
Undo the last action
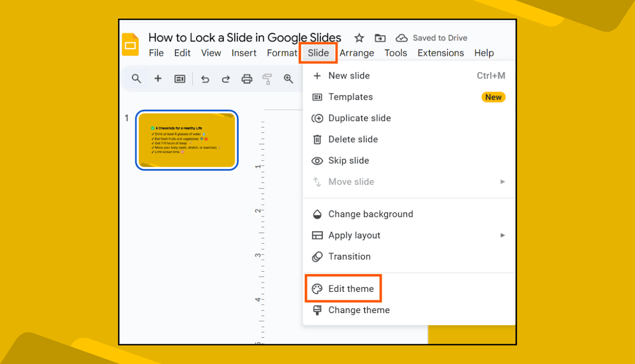(205, 79)
